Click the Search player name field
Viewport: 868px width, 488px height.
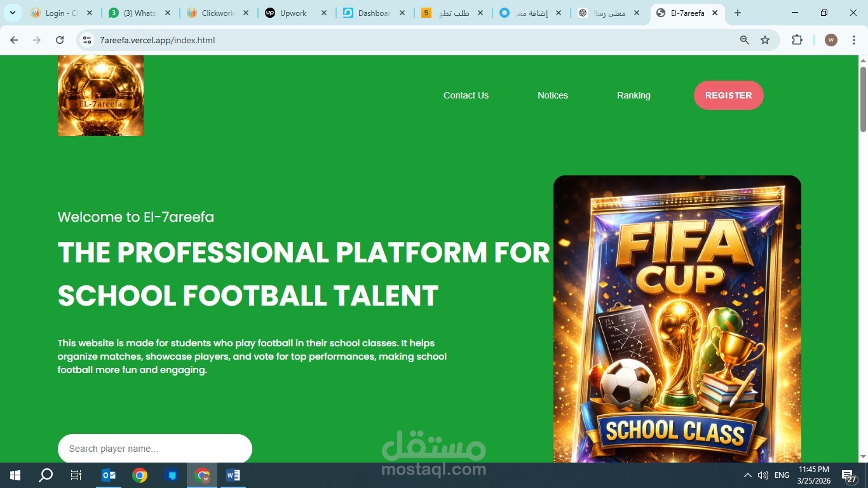[x=155, y=449]
